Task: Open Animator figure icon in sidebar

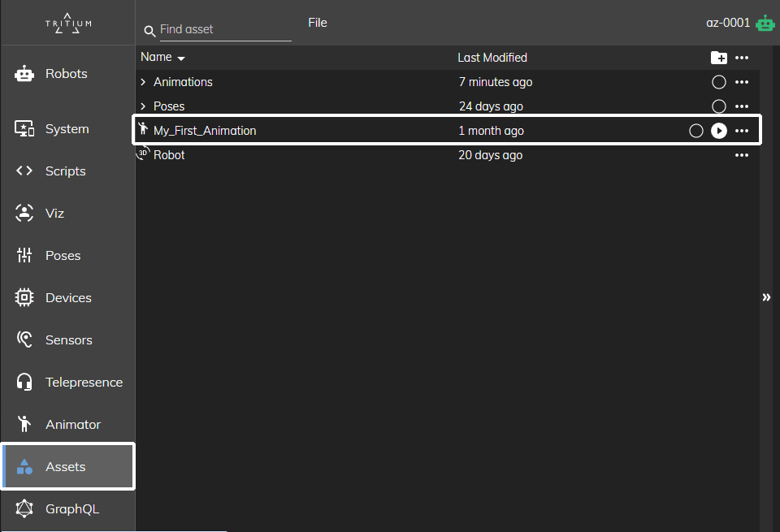Action: 24,424
